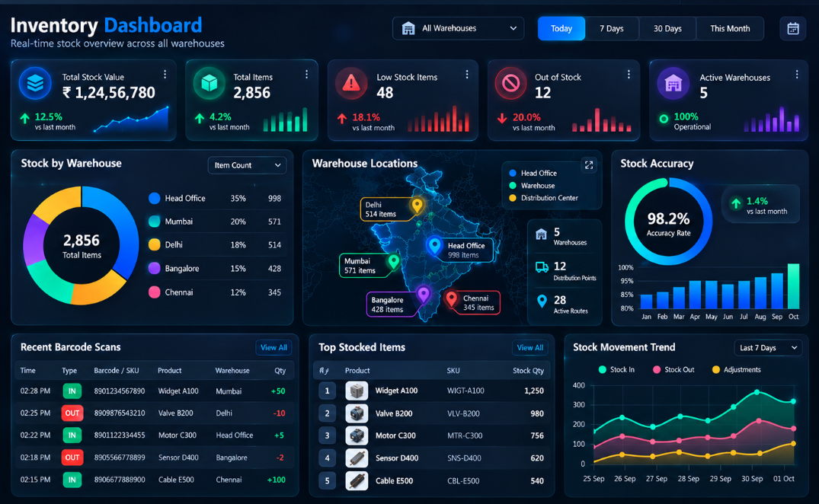The width and height of the screenshot is (819, 504).
Task: Select the Today time range tab
Action: click(561, 28)
